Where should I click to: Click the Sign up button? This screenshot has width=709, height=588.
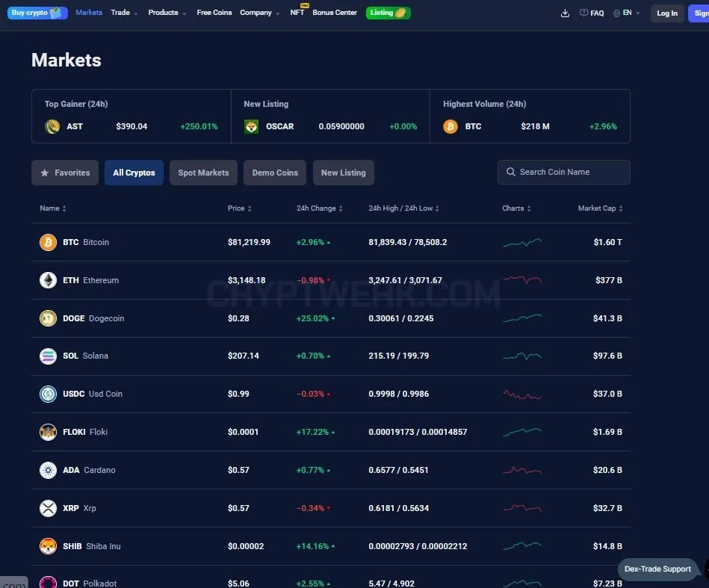(x=699, y=13)
